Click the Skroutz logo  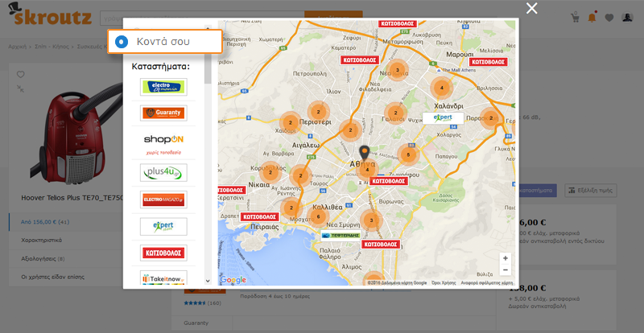click(x=49, y=14)
